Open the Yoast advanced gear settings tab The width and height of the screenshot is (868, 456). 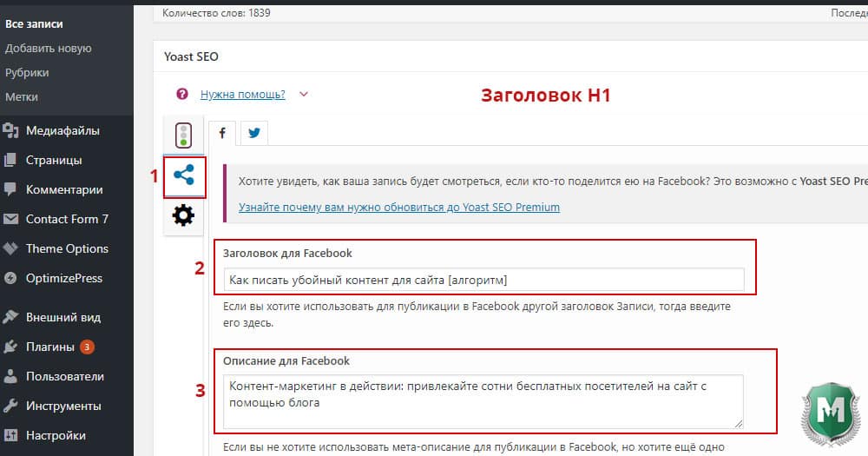pos(184,215)
